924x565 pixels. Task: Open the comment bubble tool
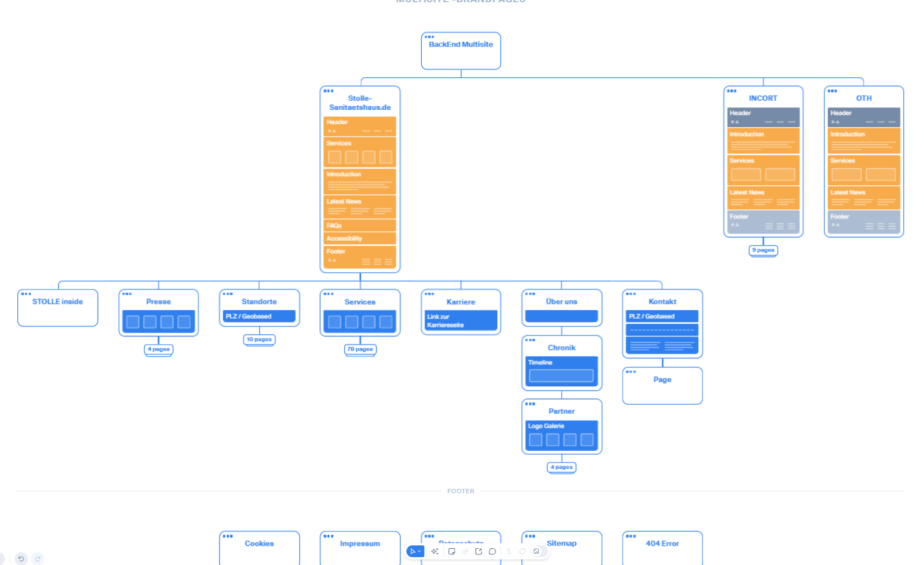click(492, 552)
